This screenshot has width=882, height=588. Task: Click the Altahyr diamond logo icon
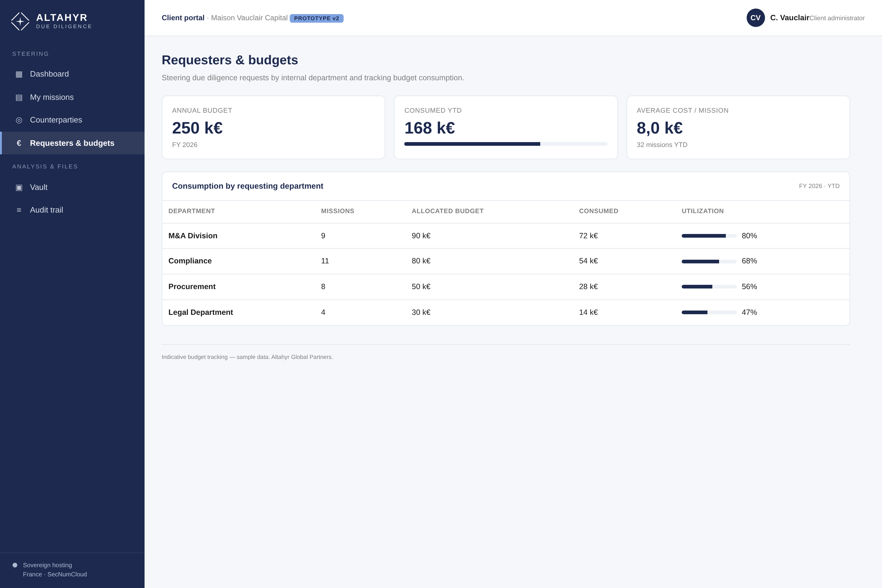pos(20,21)
